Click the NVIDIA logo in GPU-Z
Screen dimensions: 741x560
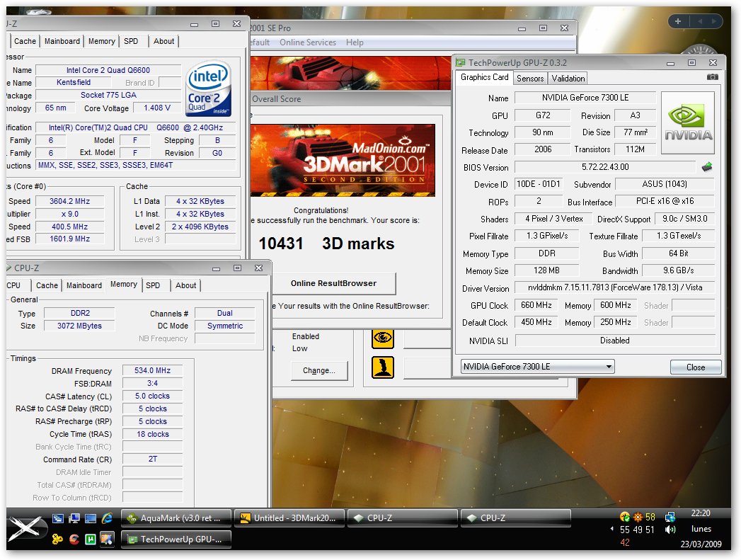pyautogui.click(x=688, y=123)
